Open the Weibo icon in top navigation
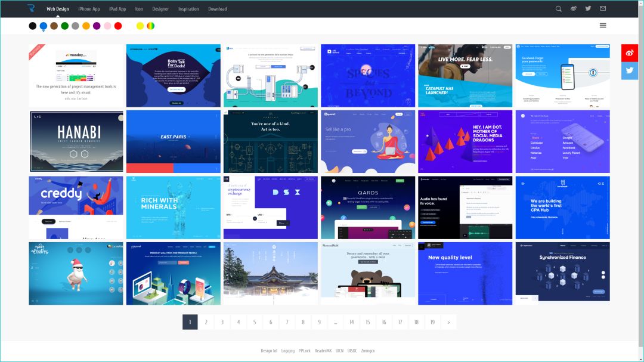 574,9
